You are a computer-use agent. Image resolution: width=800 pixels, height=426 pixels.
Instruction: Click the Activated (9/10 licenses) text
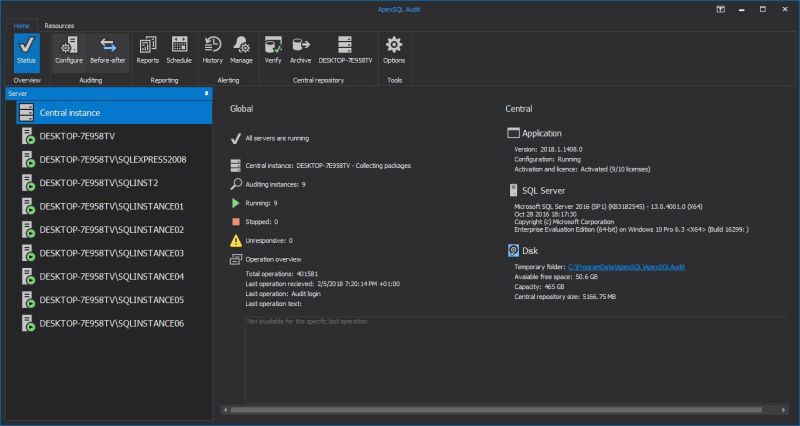click(615, 169)
